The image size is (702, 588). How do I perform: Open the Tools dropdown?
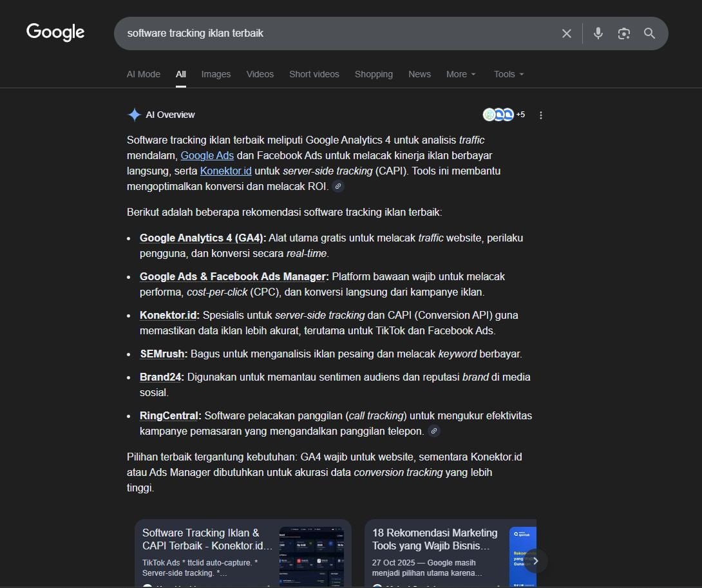508,74
